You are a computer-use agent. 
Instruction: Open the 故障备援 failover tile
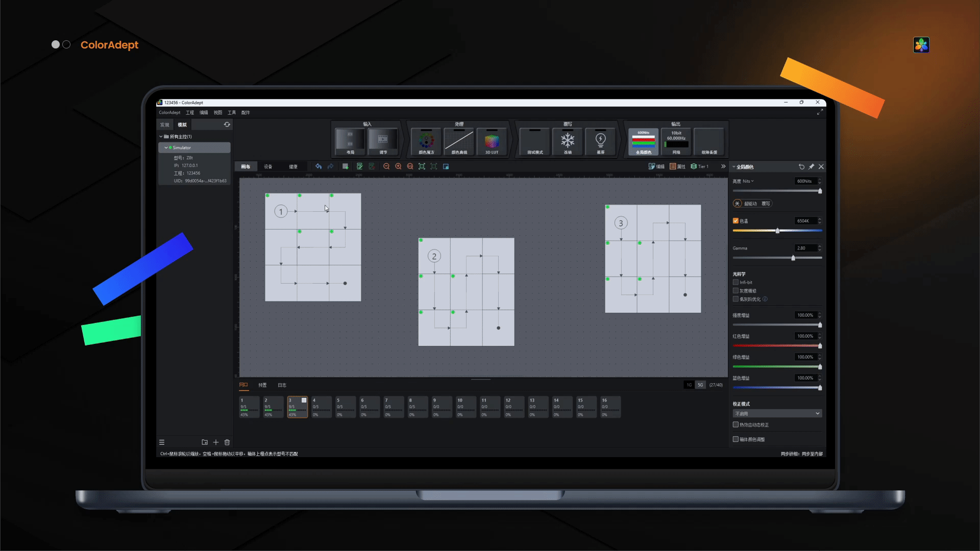coord(709,141)
